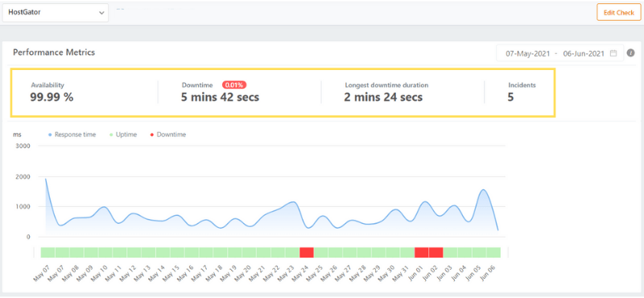Viewport: 644px width, 298px height.
Task: Open the calendar icon in date range field
Action: pyautogui.click(x=613, y=53)
